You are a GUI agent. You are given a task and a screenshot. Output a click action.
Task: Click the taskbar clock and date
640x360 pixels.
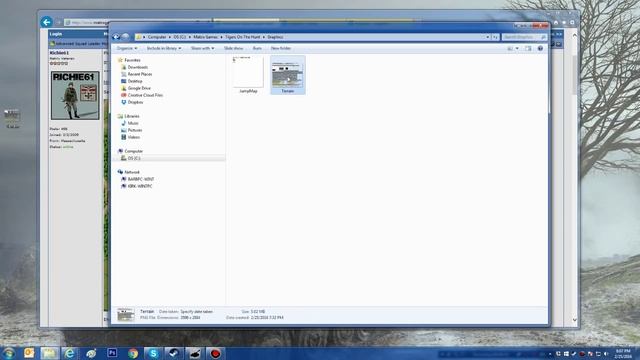pos(623,353)
